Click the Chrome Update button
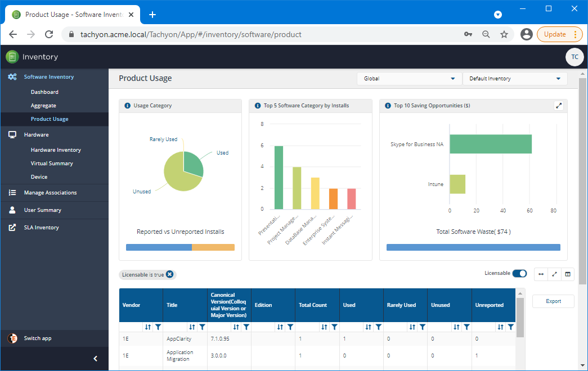Screen dimensions: 588x371 pos(559,34)
